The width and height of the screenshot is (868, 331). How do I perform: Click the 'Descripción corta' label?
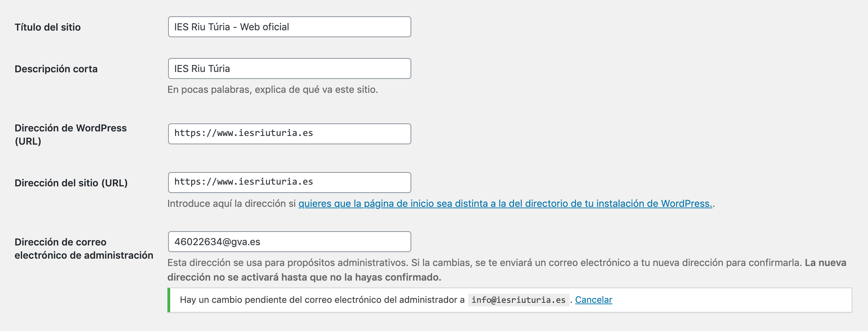[56, 69]
